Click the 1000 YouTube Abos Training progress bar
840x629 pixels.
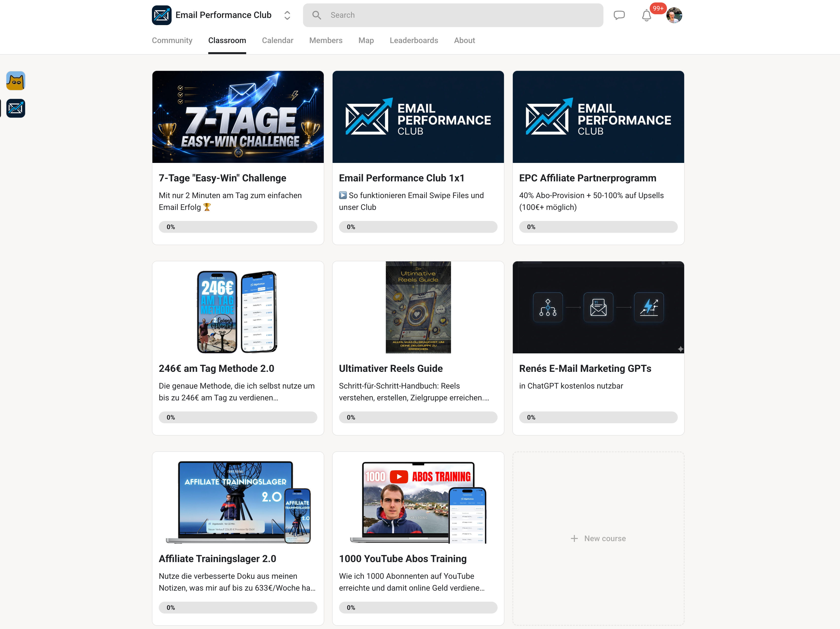click(x=418, y=608)
